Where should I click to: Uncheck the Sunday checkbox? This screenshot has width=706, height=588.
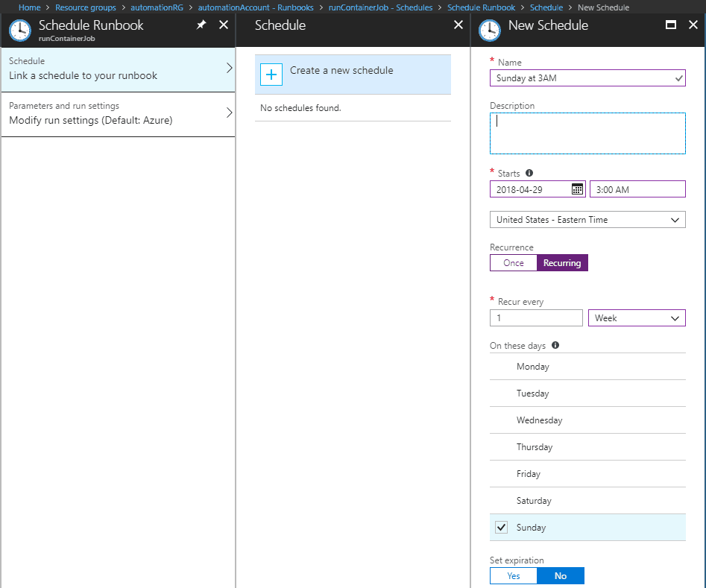point(502,527)
